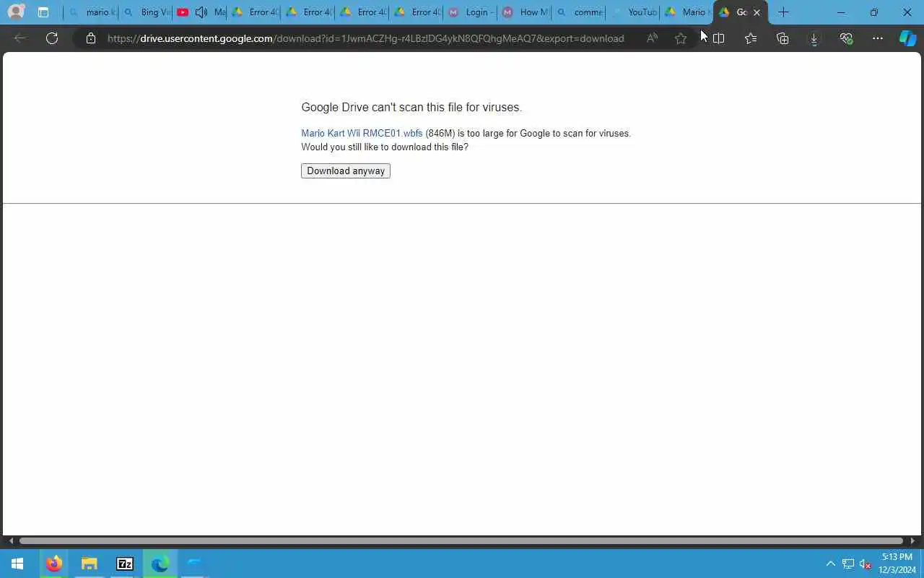This screenshot has height=578, width=924.
Task: Show the Downloads panel
Action: tap(814, 38)
